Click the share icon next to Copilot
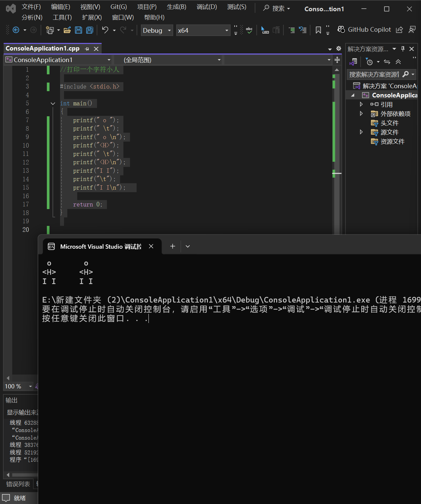This screenshot has height=504, width=421. click(x=399, y=30)
